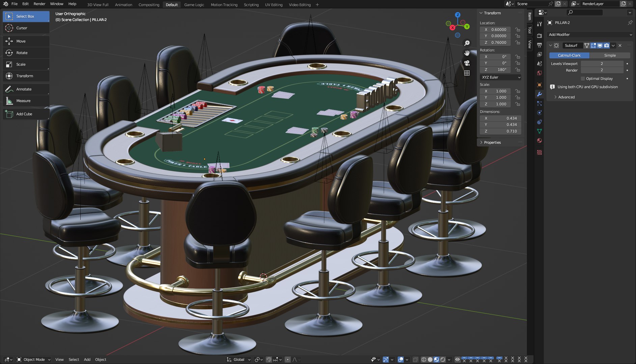Enable the Optimal Display checkbox
Image resolution: width=636 pixels, height=364 pixels.
click(583, 79)
